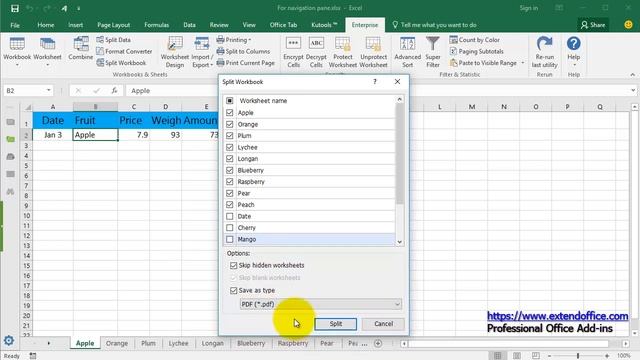Screen dimensions: 640x360
Task: Open Encrypt Cells tool
Action: 293,52
